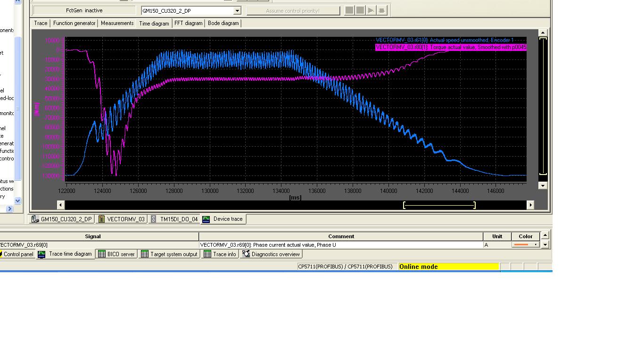Viewport: 644px width, 350px height.
Task: Expand the GM150_CU320_2_DP device dropdown
Action: click(237, 10)
